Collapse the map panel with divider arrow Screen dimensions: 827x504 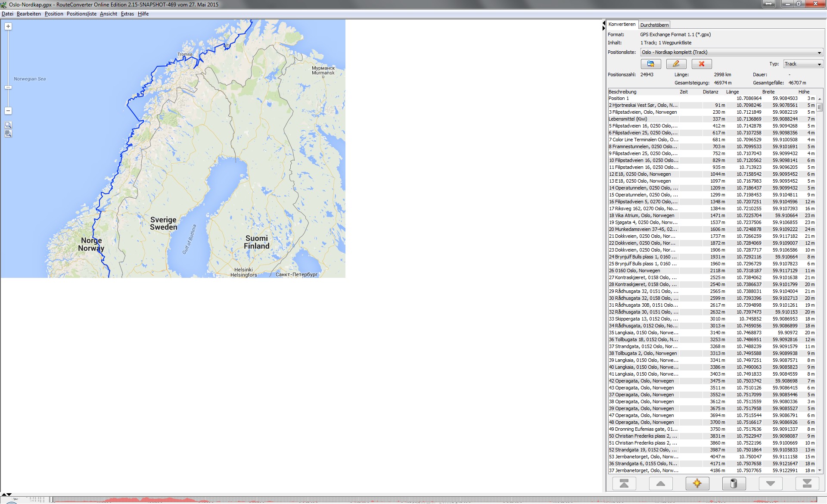[x=603, y=23]
